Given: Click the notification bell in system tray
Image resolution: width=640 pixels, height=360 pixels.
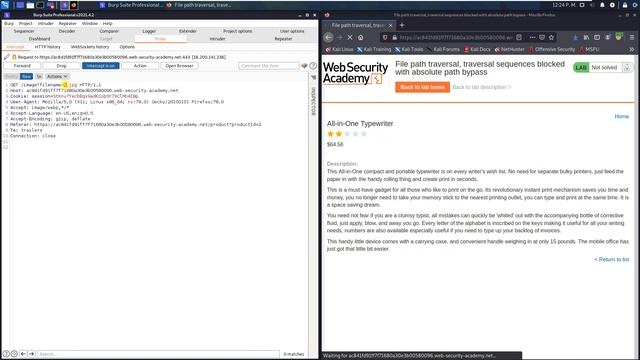Looking at the screenshot, I should [x=602, y=5].
